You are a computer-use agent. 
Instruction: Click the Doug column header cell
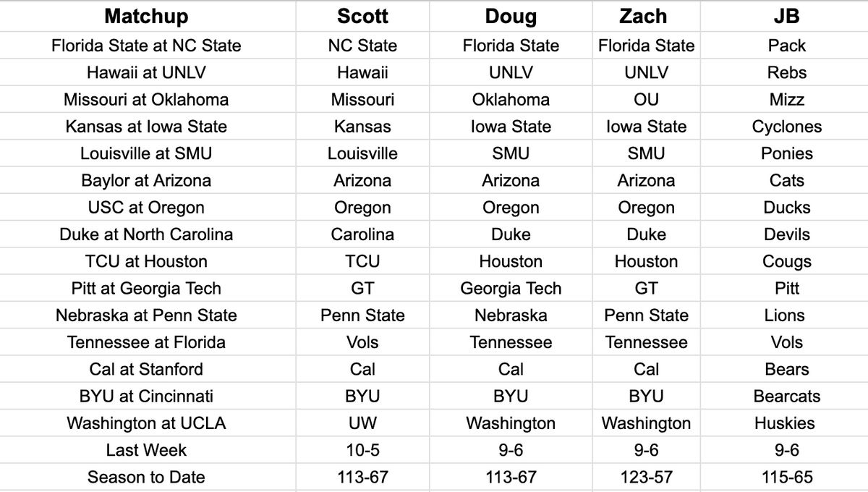[511, 16]
